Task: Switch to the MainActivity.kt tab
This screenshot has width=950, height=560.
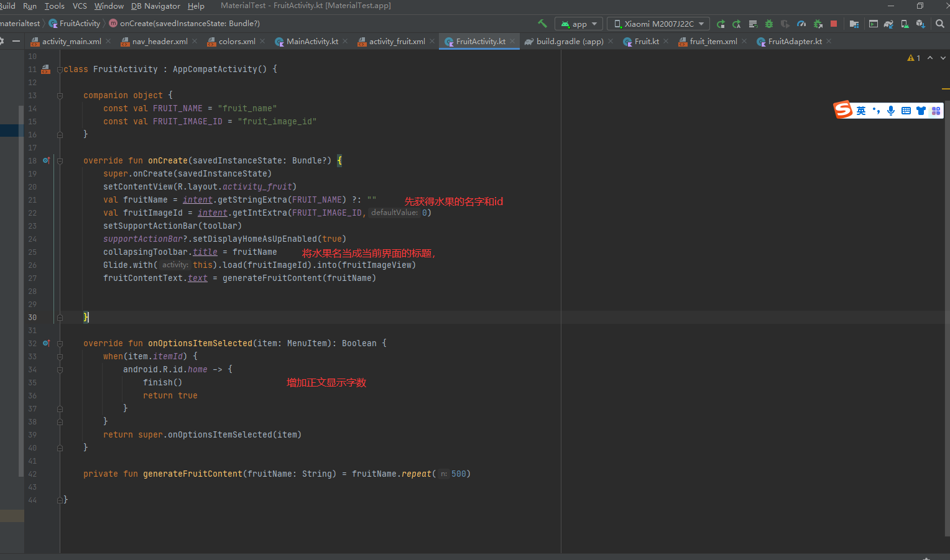Action: click(x=312, y=42)
